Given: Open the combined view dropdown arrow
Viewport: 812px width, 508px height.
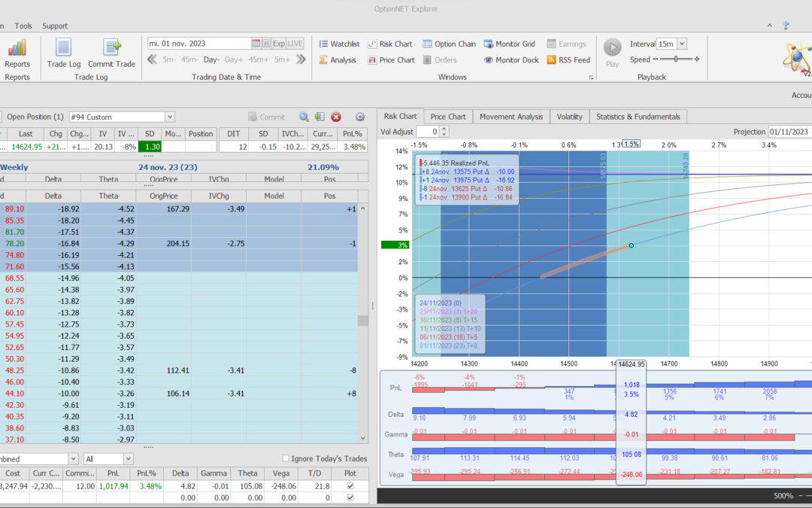Looking at the screenshot, I should pyautogui.click(x=73, y=459).
